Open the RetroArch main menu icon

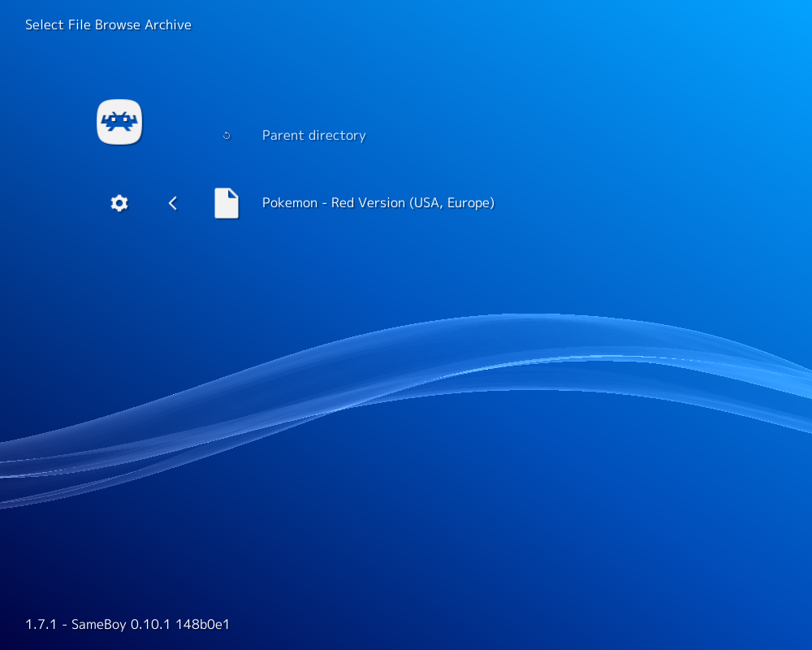[x=119, y=122]
